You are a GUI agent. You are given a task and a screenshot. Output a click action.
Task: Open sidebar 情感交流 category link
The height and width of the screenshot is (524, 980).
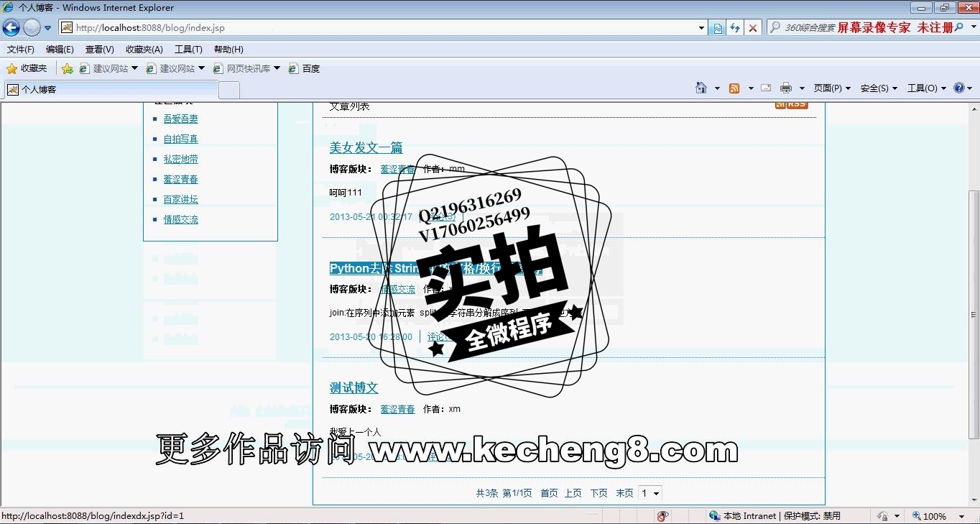(x=180, y=220)
